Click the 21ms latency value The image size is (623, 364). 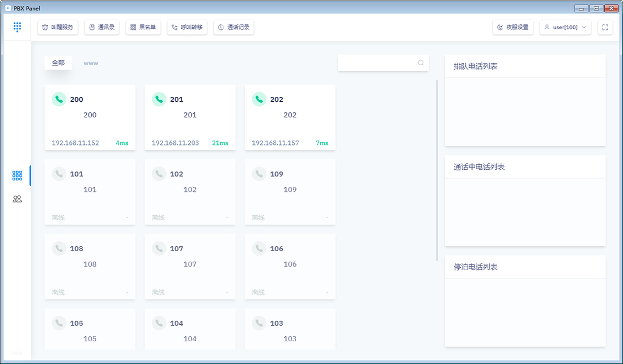(220, 143)
